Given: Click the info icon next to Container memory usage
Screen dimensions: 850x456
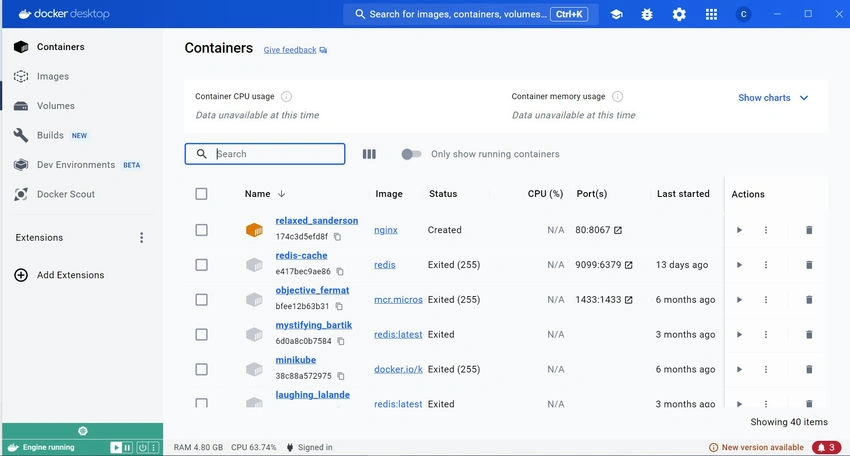Looking at the screenshot, I should [617, 97].
